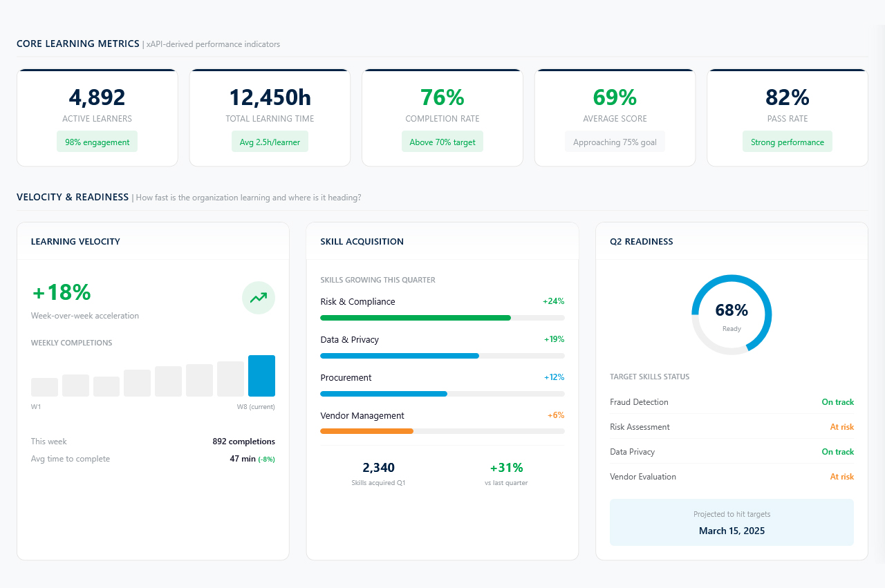The height and width of the screenshot is (588, 885).
Task: Click the 4,892 Active Learners card
Action: click(97, 117)
